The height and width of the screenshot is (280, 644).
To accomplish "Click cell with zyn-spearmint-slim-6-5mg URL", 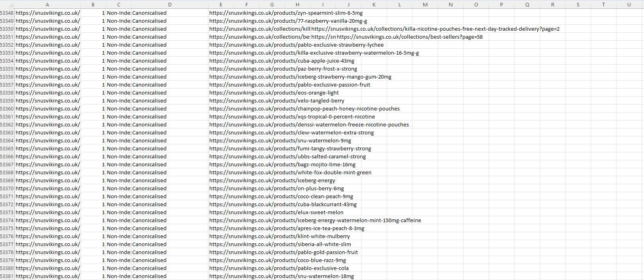I will (x=286, y=13).
